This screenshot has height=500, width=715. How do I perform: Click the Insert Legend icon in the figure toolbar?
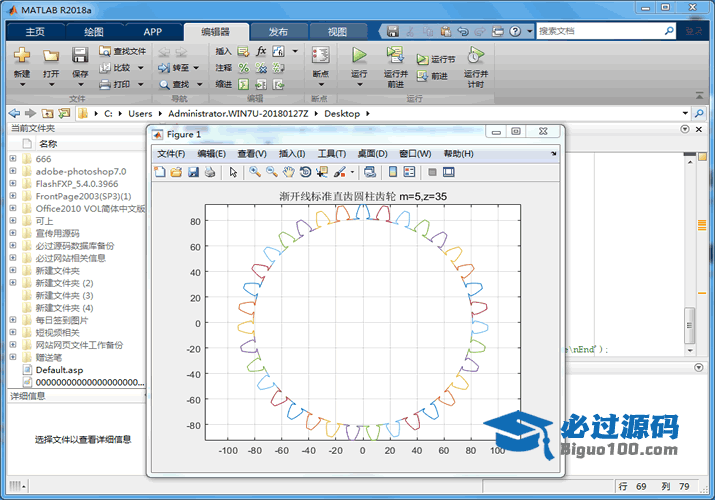[x=409, y=172]
